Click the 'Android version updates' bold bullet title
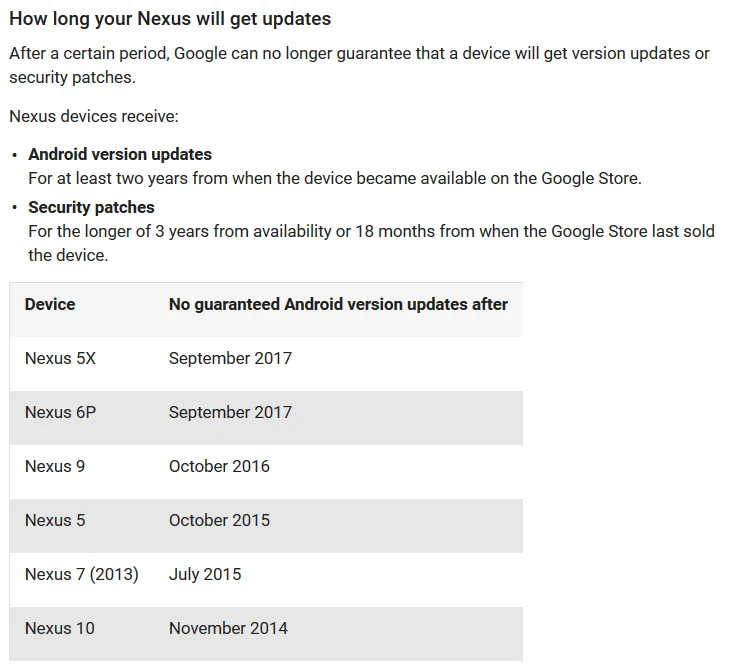The width and height of the screenshot is (732, 672). pyautogui.click(x=120, y=155)
